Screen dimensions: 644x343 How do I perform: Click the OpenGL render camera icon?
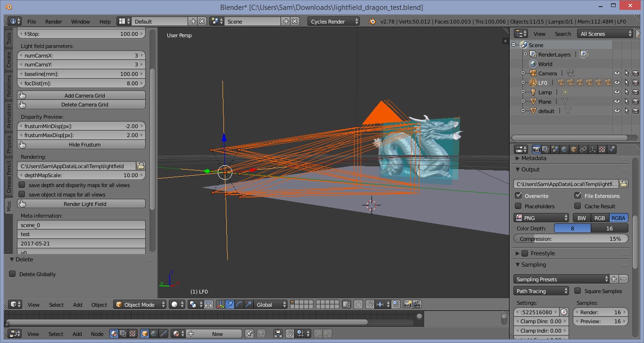coord(407,304)
